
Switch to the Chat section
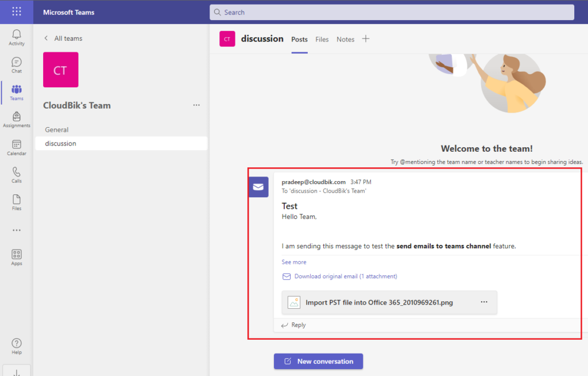click(x=16, y=64)
